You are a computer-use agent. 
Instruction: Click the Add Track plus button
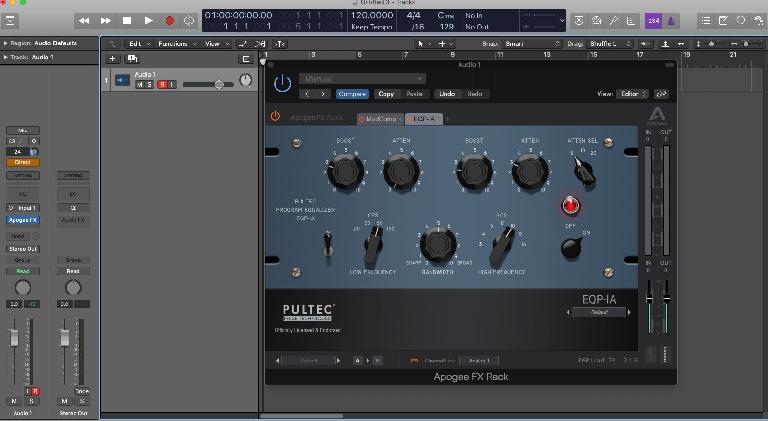click(112, 59)
